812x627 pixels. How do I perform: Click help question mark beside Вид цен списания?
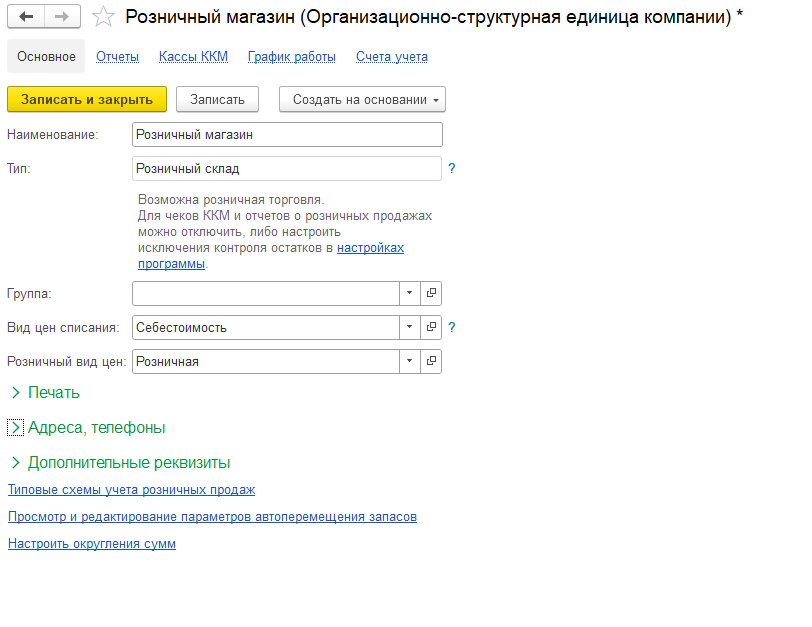coord(452,327)
